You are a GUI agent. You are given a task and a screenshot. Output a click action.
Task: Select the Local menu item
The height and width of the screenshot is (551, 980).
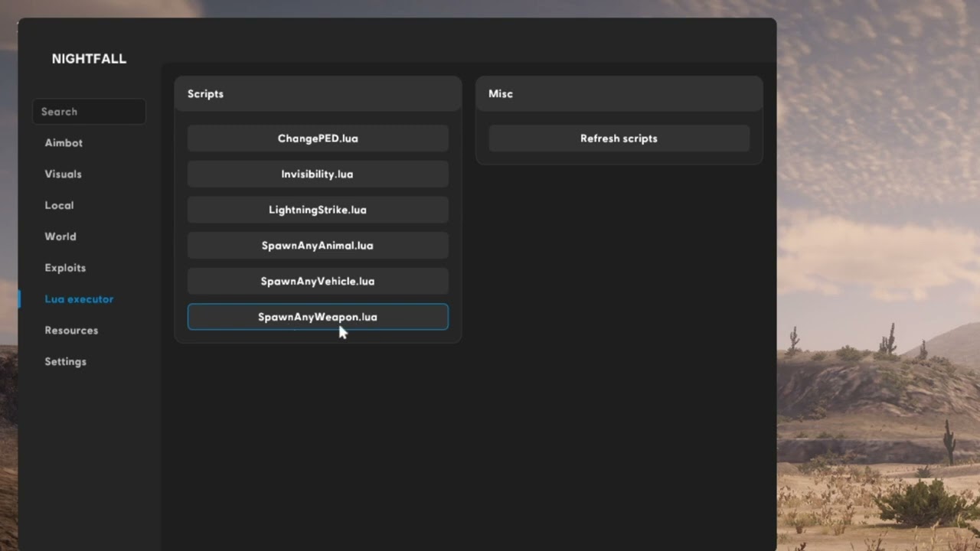coord(59,206)
